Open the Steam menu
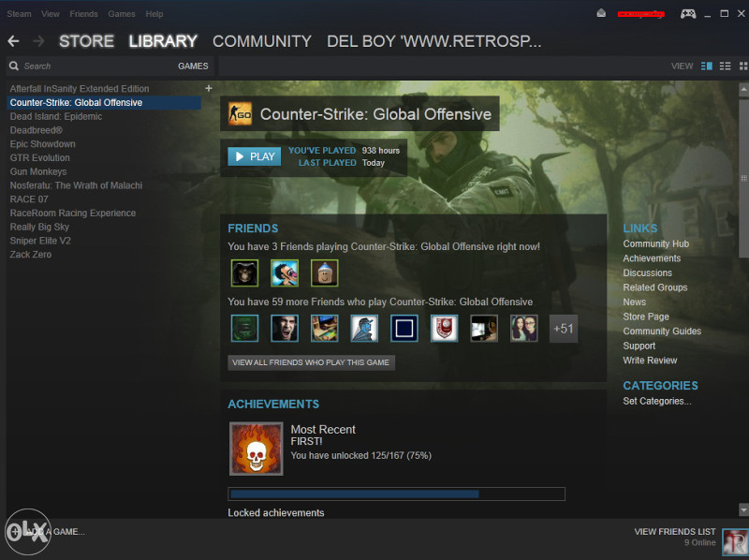The image size is (749, 560). tap(19, 14)
